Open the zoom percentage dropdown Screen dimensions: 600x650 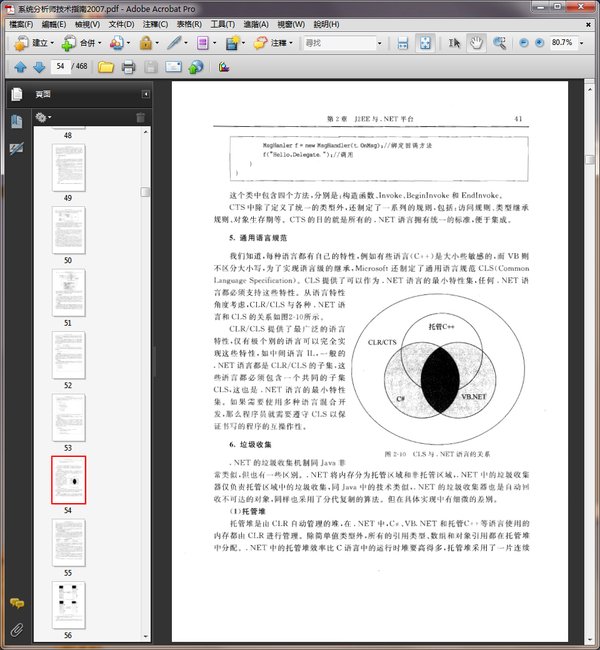[x=583, y=43]
